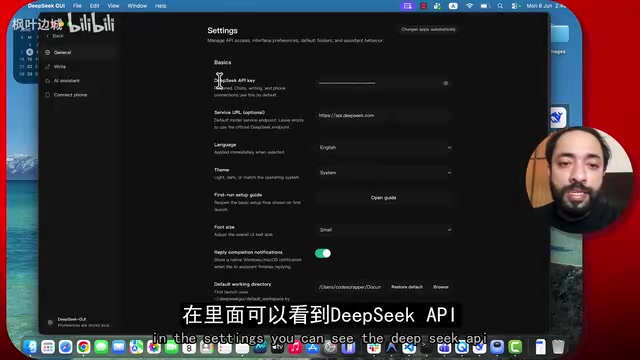This screenshot has height=360, width=640.
Task: Open App Store from the Dock
Action: click(312, 347)
